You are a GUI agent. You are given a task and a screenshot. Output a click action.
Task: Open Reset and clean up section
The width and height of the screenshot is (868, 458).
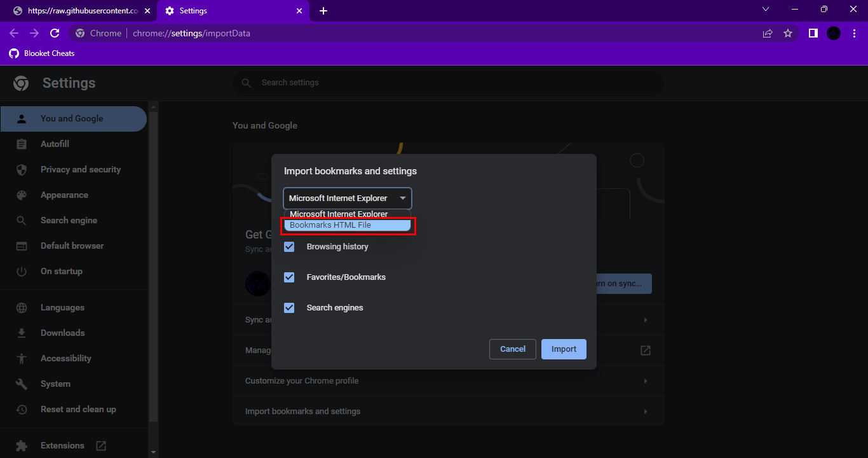coord(73,409)
